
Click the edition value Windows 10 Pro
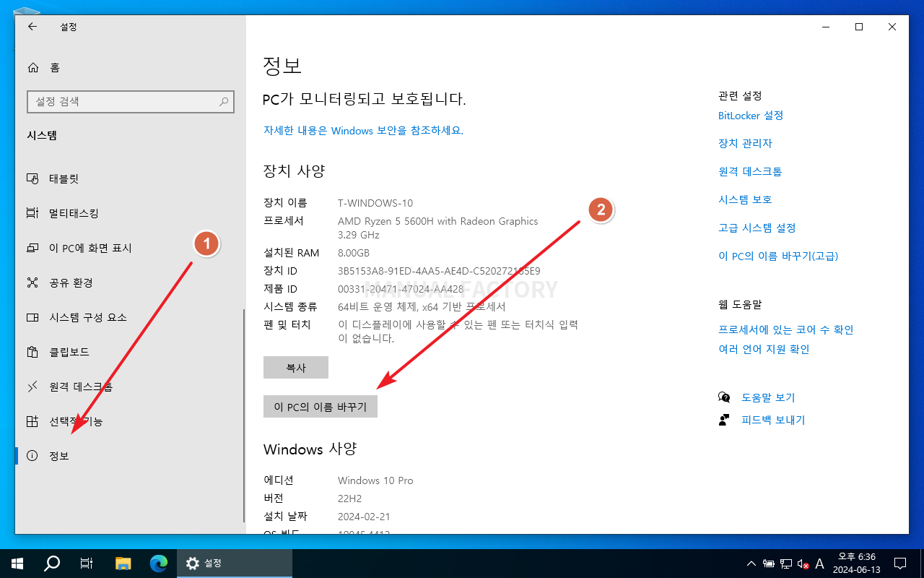click(x=375, y=481)
